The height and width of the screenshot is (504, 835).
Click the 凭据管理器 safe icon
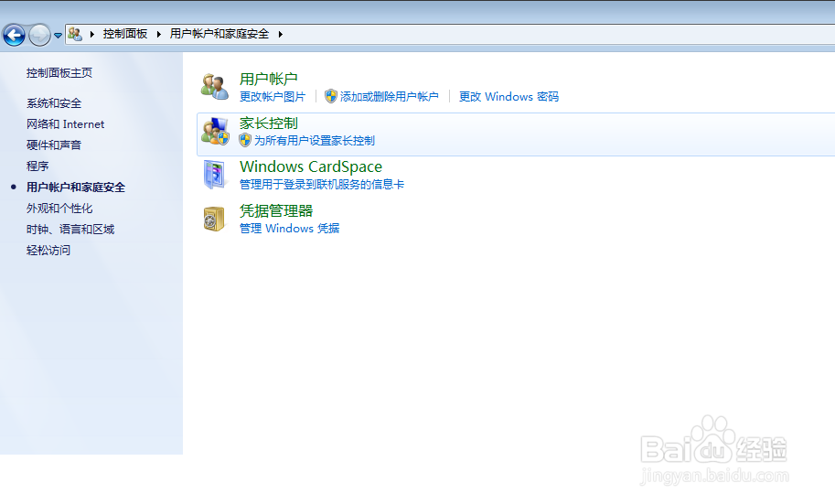tap(215, 219)
